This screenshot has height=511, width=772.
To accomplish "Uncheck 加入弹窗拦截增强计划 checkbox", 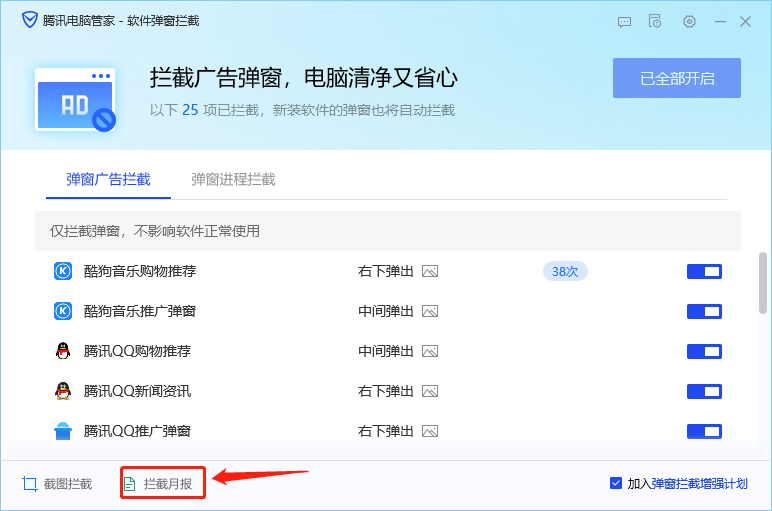I will (615, 483).
